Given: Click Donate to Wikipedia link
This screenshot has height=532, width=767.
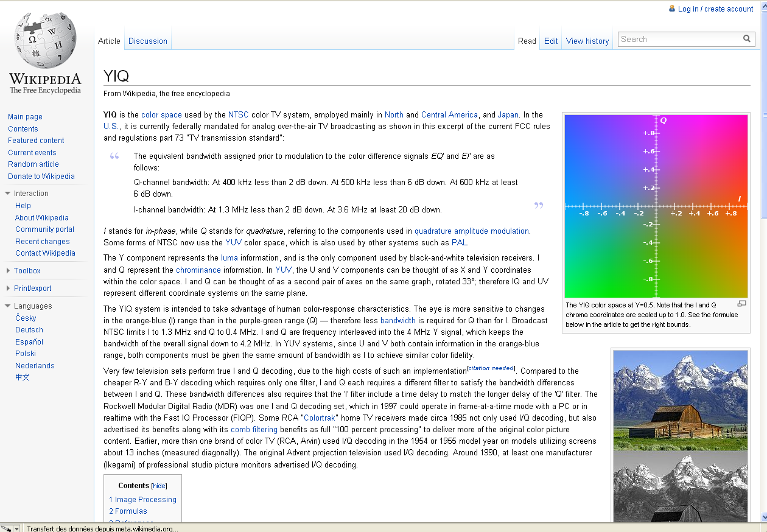Looking at the screenshot, I should (41, 177).
